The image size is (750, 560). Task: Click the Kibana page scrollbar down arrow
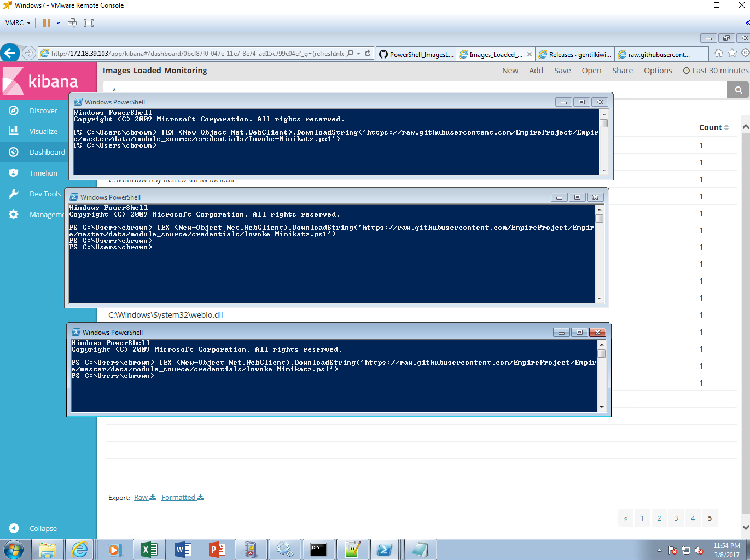click(746, 527)
